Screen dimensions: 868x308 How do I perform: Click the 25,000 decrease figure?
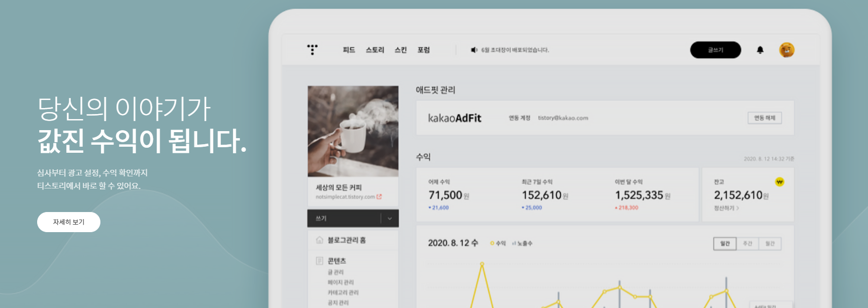(x=532, y=208)
